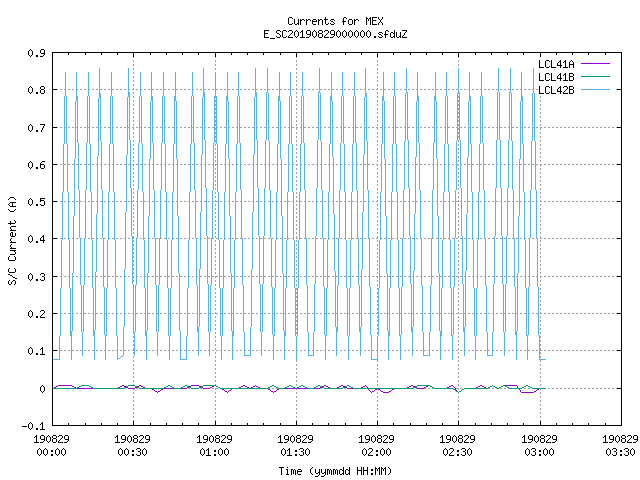This screenshot has width=640, height=480.
Task: Click the x-axis label 190829 02:30
Action: [458, 446]
